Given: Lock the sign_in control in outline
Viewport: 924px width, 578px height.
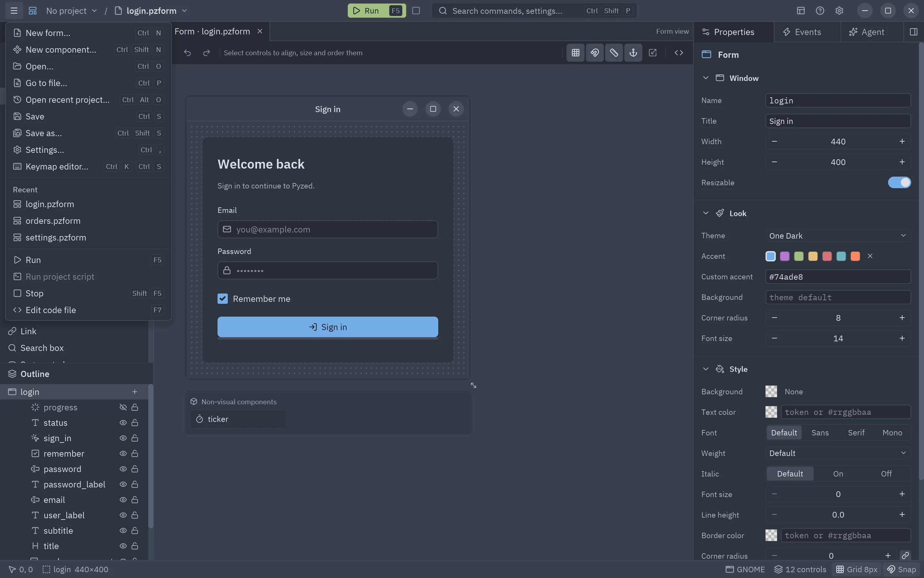Looking at the screenshot, I should [x=135, y=438].
